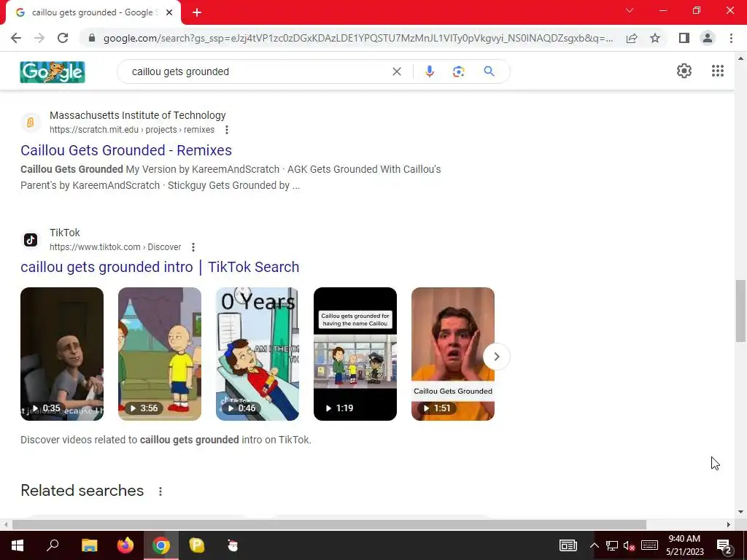This screenshot has width=747, height=560.
Task: Open the touch keyboard tray icon
Action: [649, 545]
